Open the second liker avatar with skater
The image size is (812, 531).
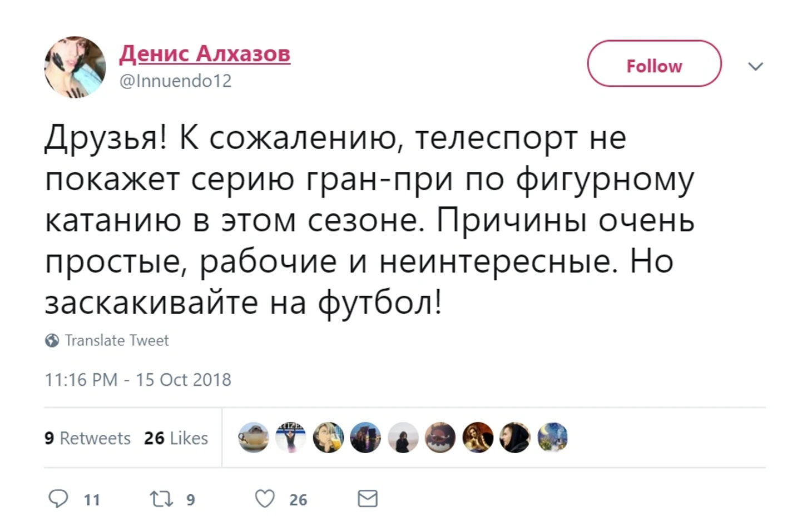(291, 437)
